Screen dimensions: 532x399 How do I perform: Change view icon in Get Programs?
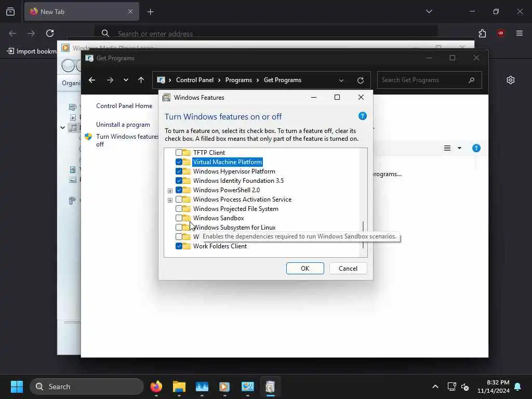[447, 148]
